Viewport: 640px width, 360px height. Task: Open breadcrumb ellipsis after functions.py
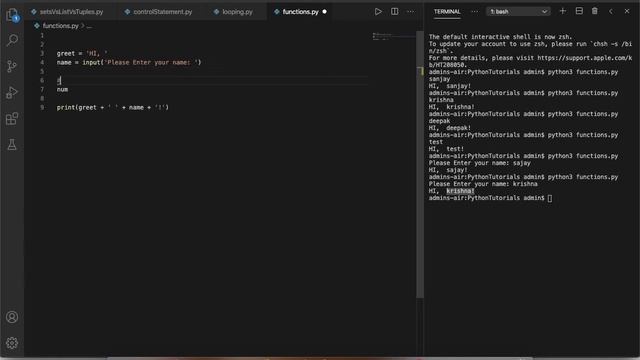(89, 26)
